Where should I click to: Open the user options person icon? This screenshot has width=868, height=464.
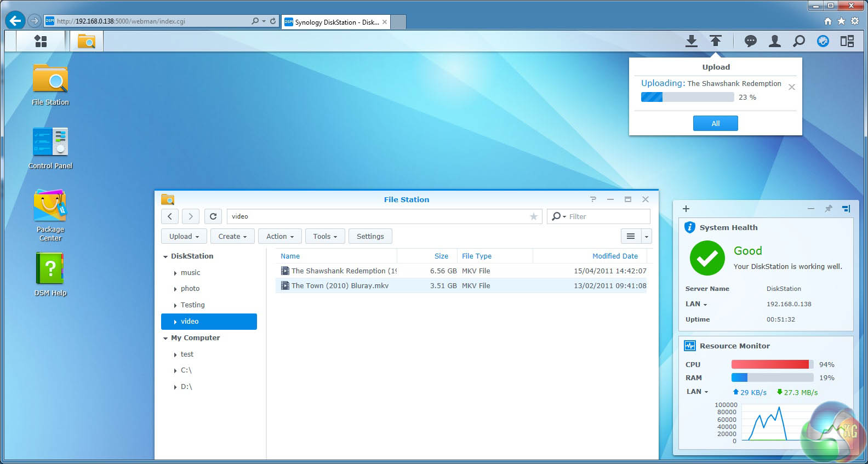pos(774,41)
